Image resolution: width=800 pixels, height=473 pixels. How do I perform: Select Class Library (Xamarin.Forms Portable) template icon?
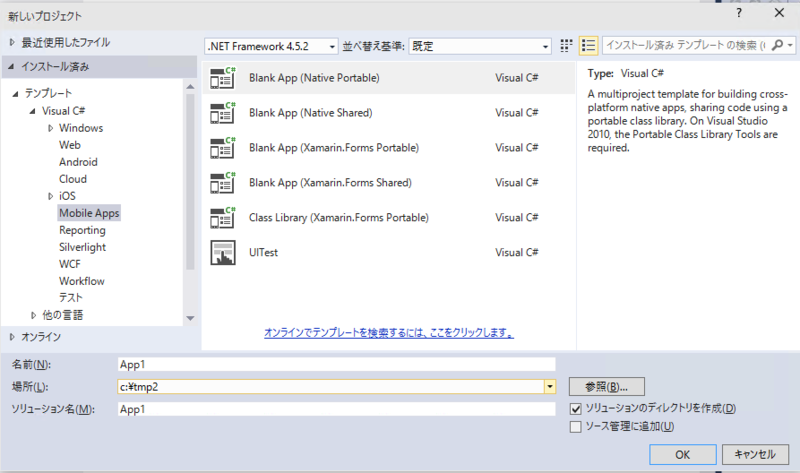pos(223,217)
